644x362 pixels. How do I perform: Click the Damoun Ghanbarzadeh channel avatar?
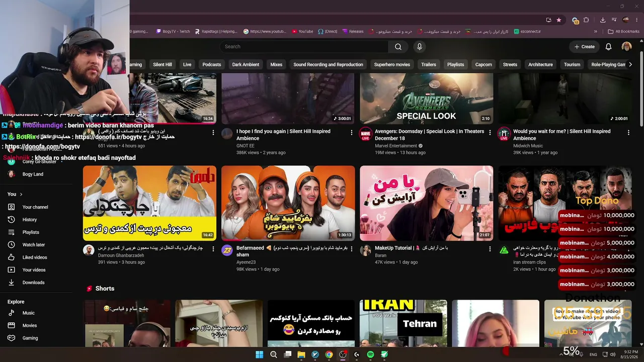(89, 250)
